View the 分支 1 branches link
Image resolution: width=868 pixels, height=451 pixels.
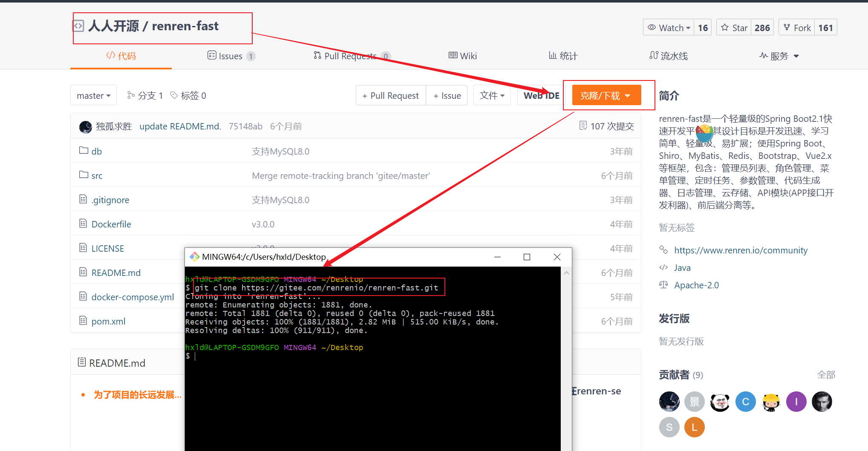pyautogui.click(x=145, y=95)
